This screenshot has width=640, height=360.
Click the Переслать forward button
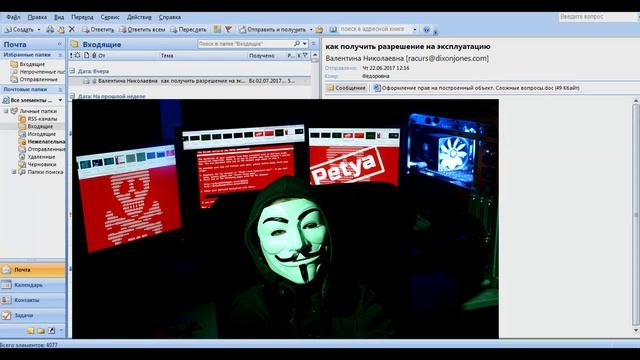188,29
